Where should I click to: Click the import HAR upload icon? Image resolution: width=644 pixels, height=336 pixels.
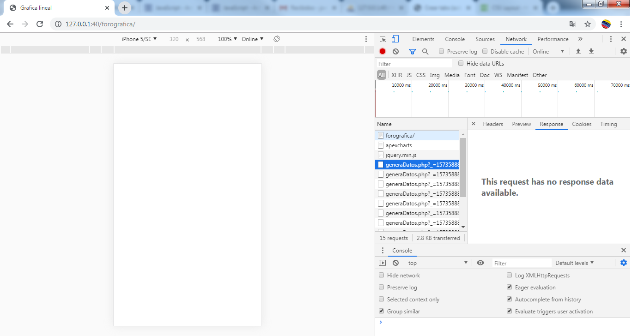tap(578, 51)
